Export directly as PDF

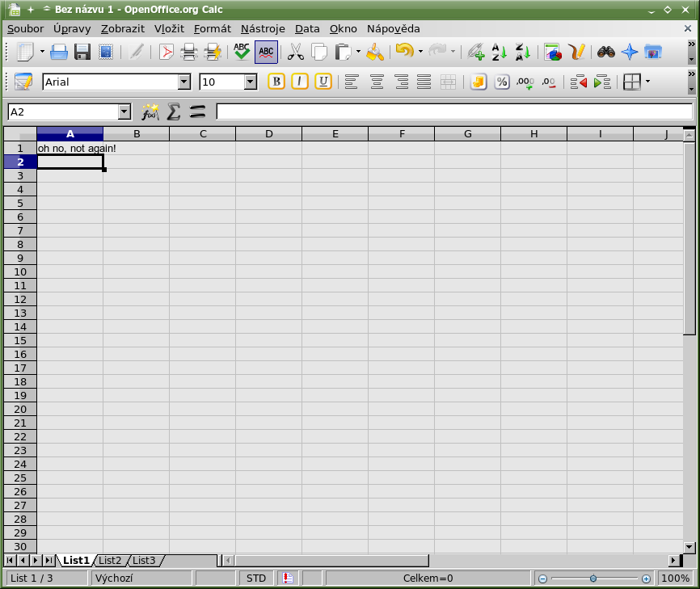pyautogui.click(x=166, y=53)
